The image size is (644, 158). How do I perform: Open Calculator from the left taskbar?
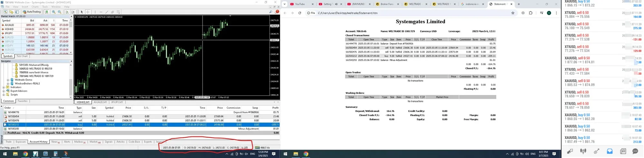[56, 154]
